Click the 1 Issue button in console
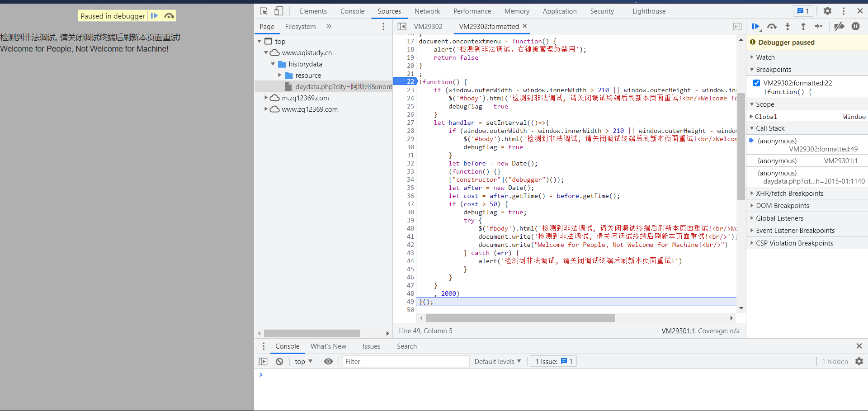Image resolution: width=868 pixels, height=411 pixels. click(553, 362)
